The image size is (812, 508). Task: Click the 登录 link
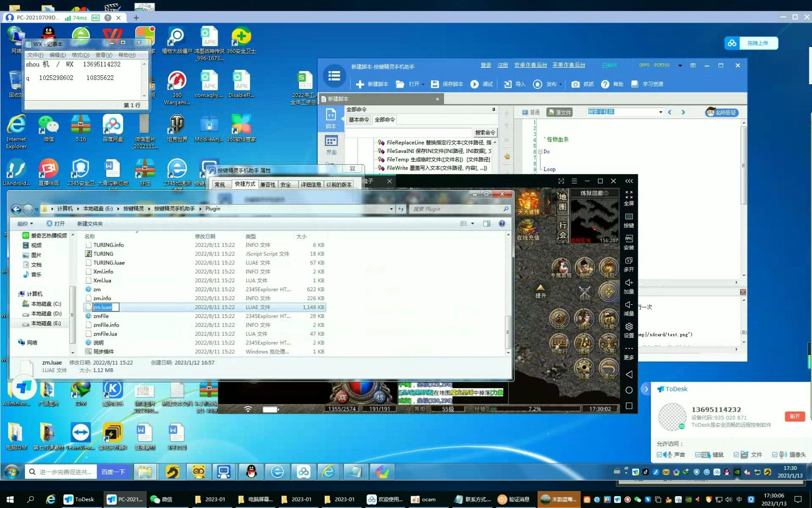[x=486, y=65]
